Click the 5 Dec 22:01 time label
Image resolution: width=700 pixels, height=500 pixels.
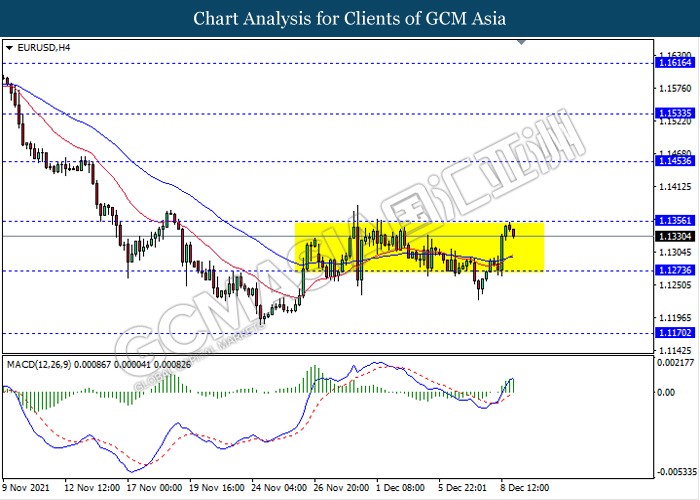(462, 487)
